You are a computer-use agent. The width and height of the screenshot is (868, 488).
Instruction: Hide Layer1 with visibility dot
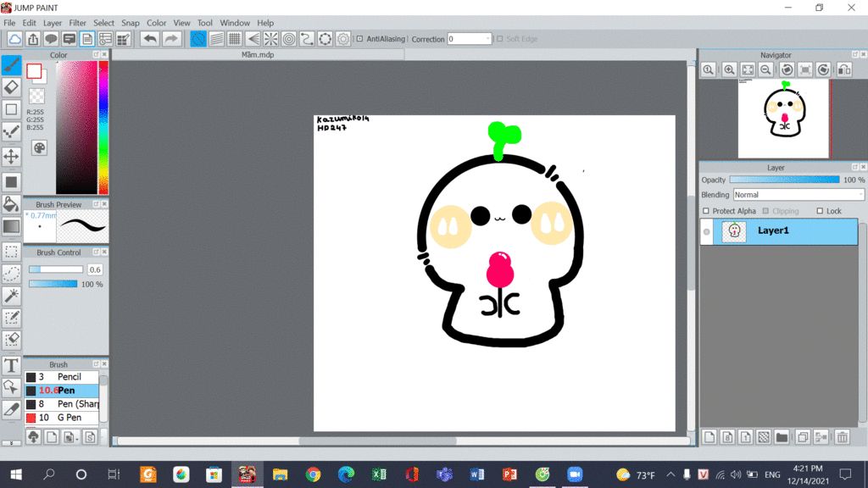point(706,232)
